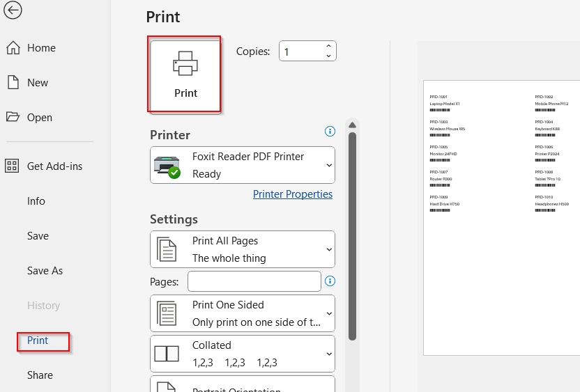The width and height of the screenshot is (580, 392).
Task: Click the Foxit printer icon with checkmark
Action: [x=167, y=167]
